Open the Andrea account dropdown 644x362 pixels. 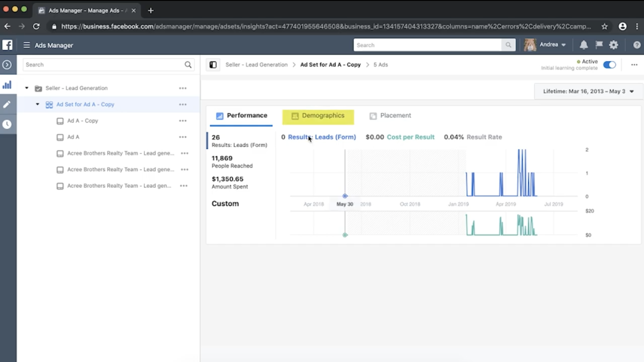click(x=552, y=44)
